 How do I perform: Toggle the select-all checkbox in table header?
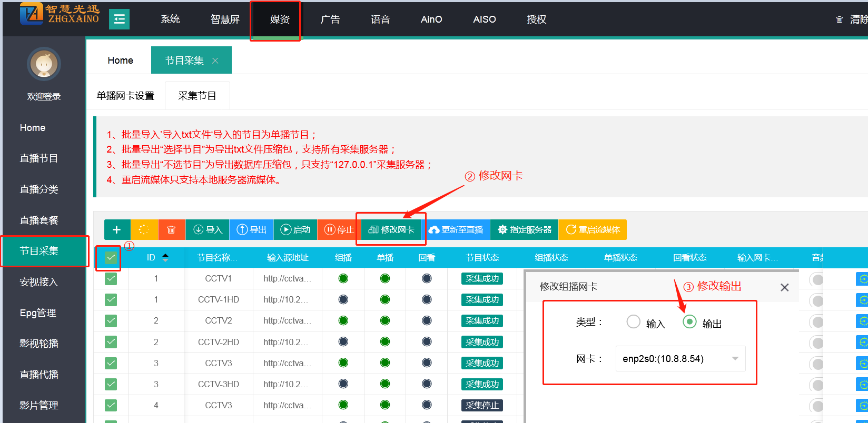click(111, 258)
